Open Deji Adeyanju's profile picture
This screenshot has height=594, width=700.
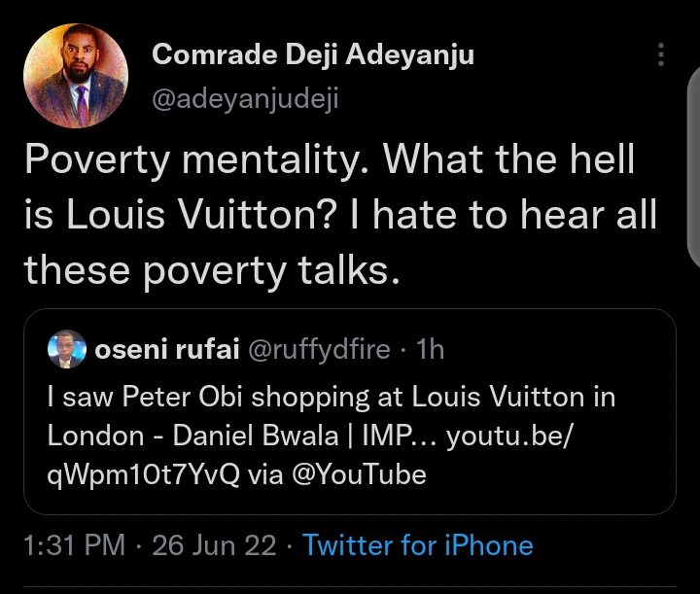click(76, 76)
